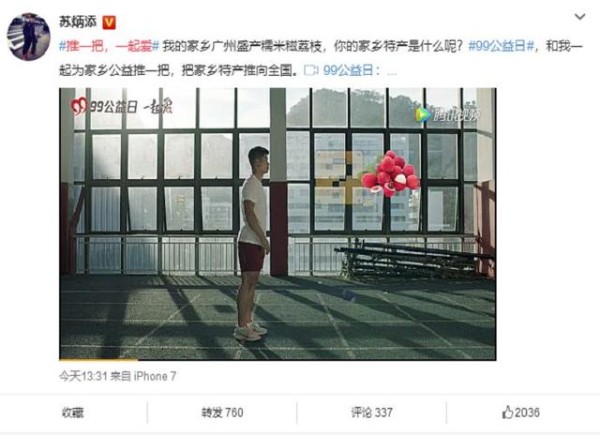Seek using the video progress bar

pyautogui.click(x=278, y=360)
